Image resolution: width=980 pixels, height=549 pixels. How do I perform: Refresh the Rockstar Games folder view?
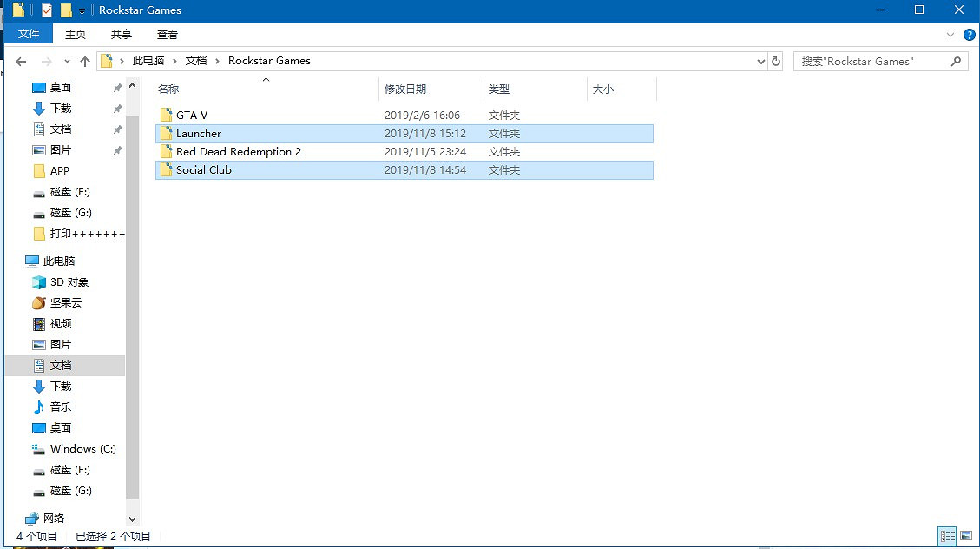tap(776, 62)
